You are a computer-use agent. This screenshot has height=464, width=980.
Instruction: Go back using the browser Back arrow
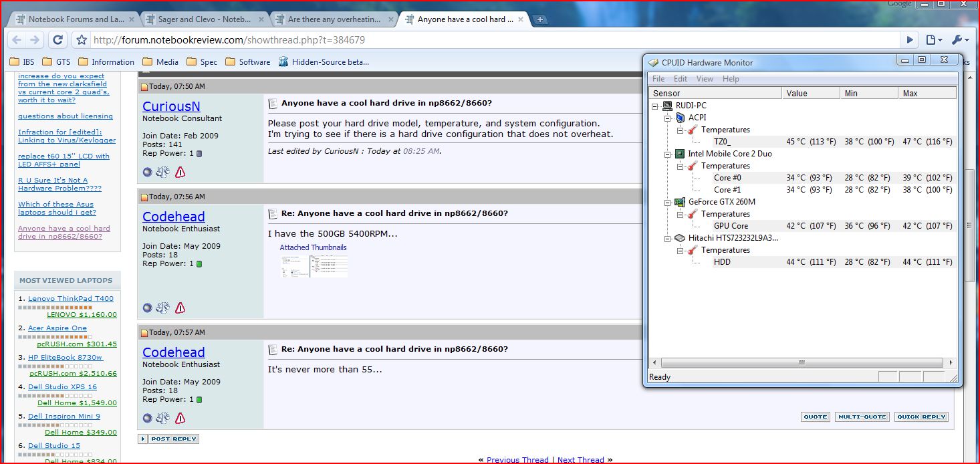[17, 40]
